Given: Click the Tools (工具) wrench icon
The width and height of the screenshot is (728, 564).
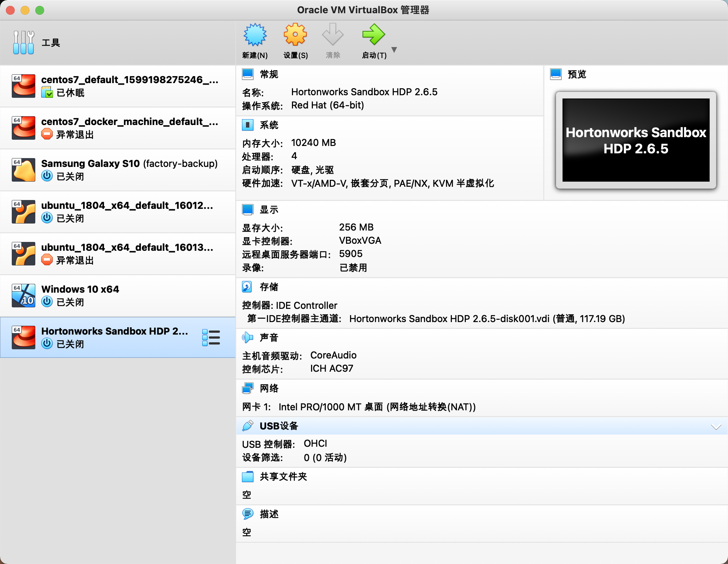Looking at the screenshot, I should [24, 43].
